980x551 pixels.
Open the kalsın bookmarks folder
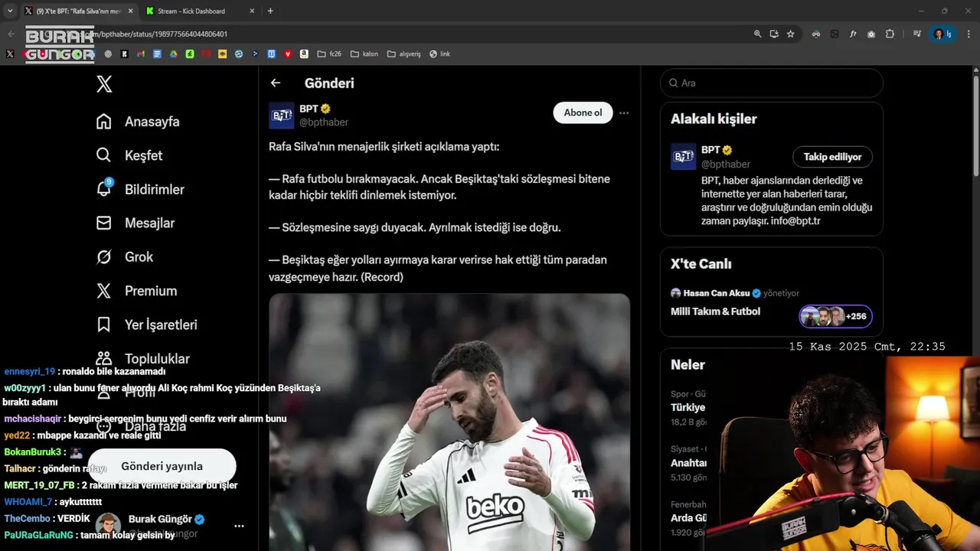[364, 54]
